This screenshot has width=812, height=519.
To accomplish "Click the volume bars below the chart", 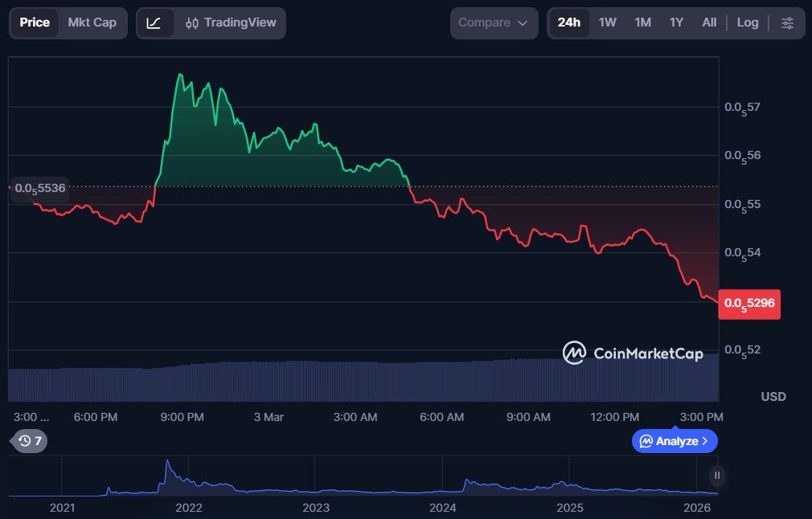I will (362, 380).
